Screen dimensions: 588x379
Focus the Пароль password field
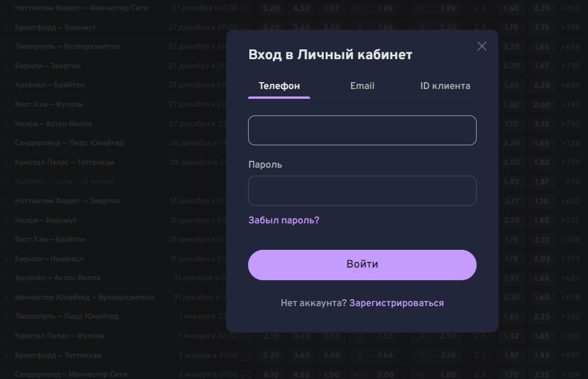click(x=362, y=191)
